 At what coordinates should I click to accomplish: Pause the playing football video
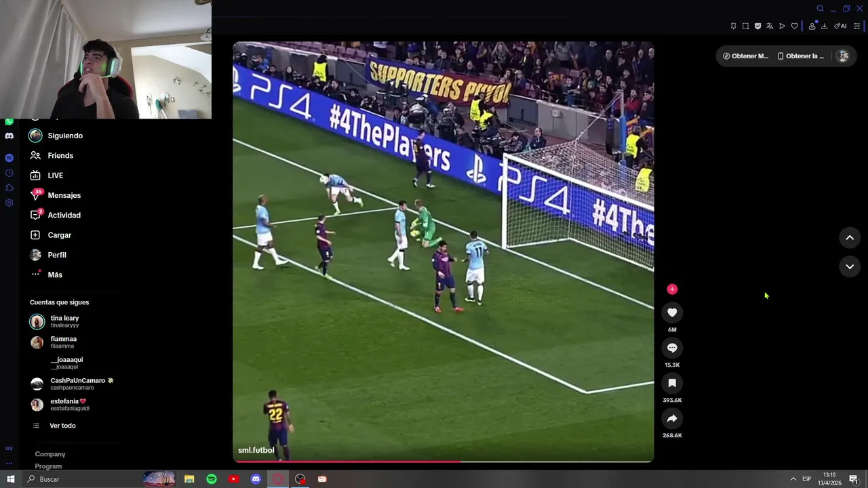click(x=443, y=251)
